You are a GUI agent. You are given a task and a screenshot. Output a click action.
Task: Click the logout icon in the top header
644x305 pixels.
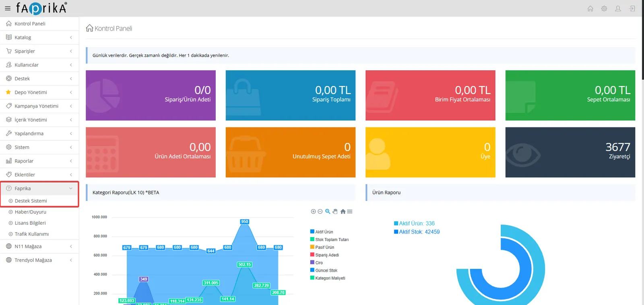click(632, 8)
